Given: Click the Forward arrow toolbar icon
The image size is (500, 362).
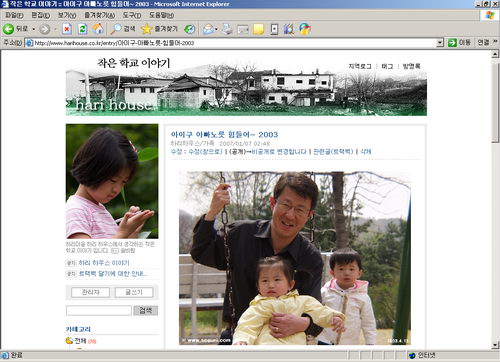Looking at the screenshot, I should click(x=44, y=29).
